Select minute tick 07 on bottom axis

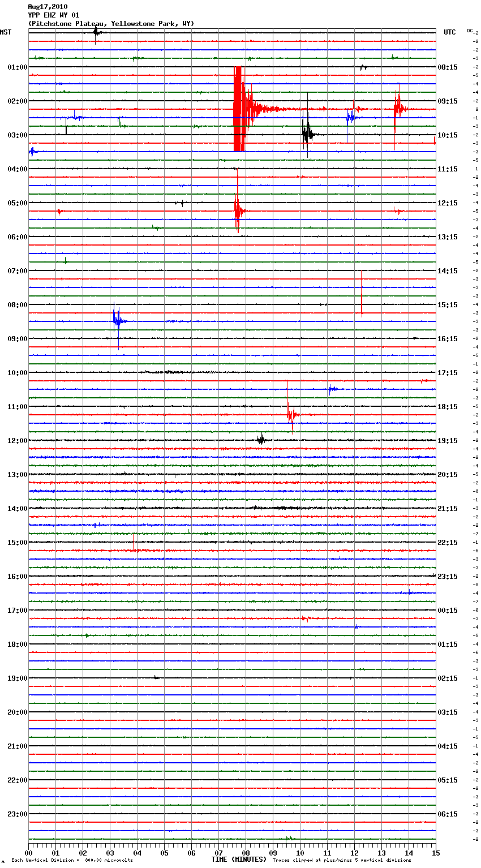(218, 852)
